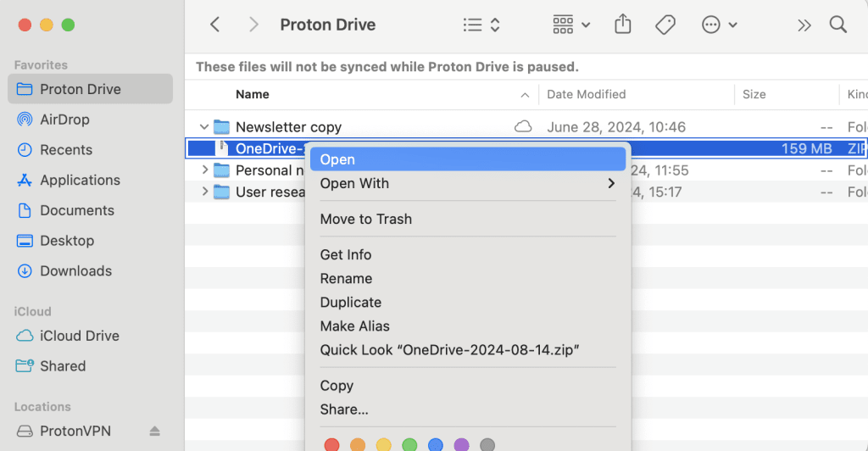Image resolution: width=868 pixels, height=451 pixels.
Task: Open Applications in sidebar
Action: (80, 181)
